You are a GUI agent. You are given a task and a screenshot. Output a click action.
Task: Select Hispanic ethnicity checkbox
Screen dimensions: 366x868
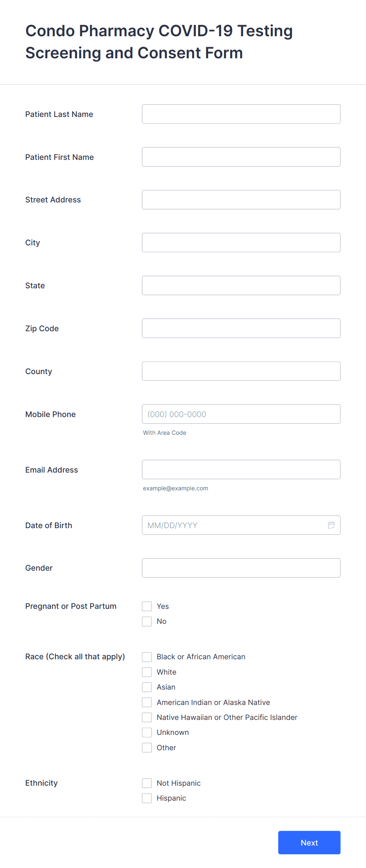147,798
